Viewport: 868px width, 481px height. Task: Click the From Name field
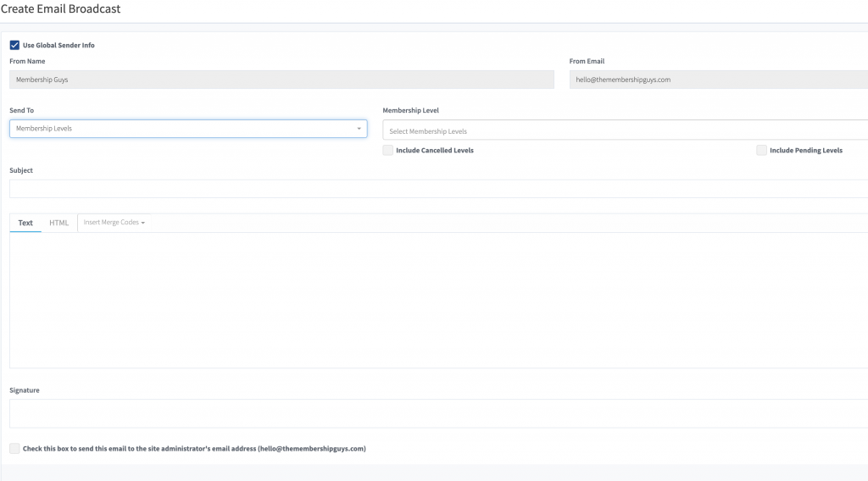(281, 80)
